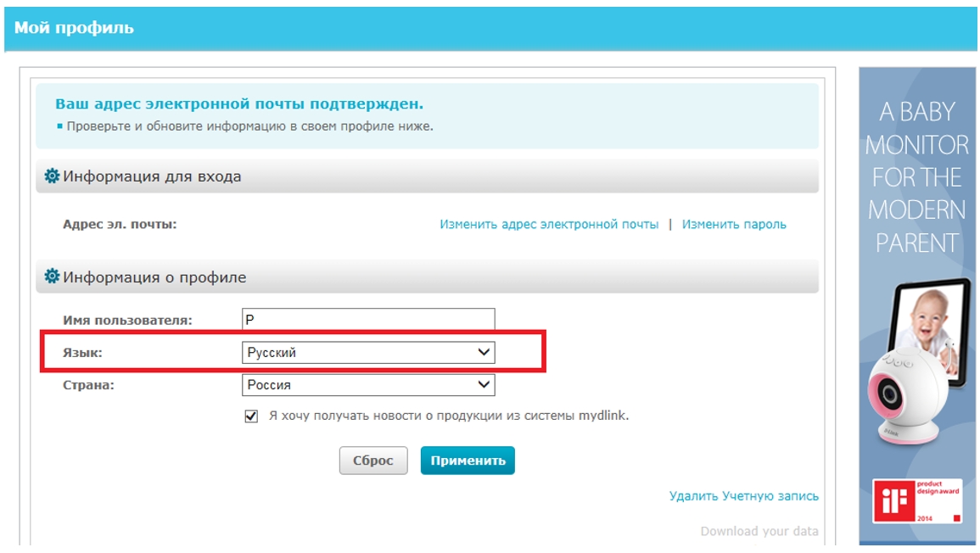This screenshot has width=980, height=553.
Task: Select the Информация о профиле section header
Action: (154, 277)
